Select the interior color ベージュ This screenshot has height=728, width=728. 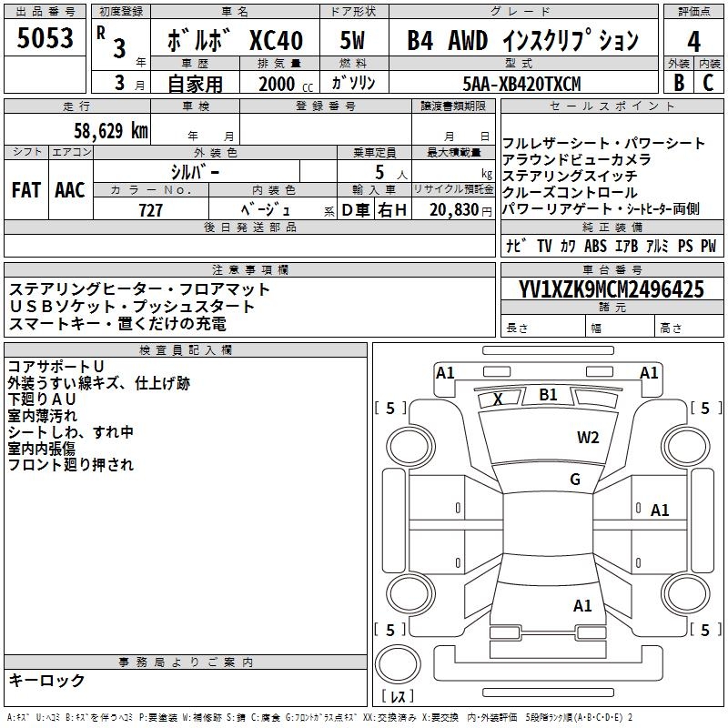click(265, 210)
